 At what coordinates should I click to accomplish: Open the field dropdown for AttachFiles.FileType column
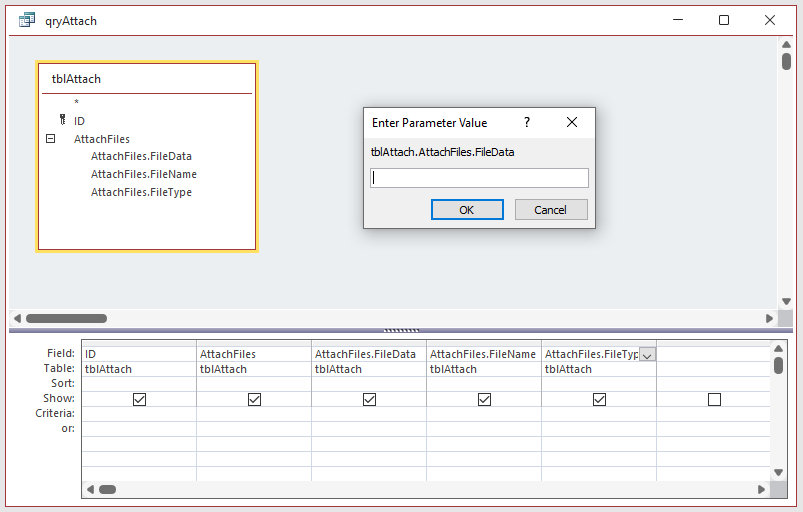tap(647, 355)
